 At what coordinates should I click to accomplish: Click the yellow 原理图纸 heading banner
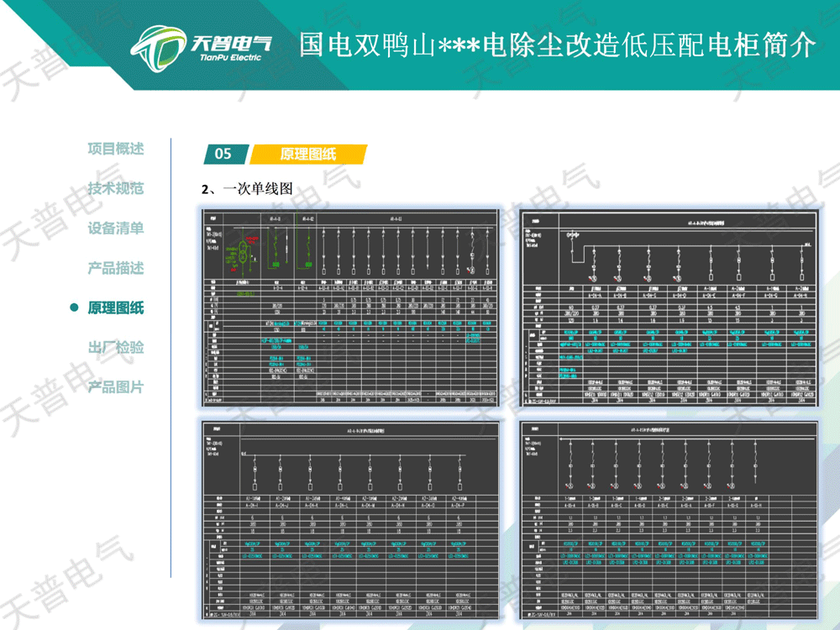308,155
